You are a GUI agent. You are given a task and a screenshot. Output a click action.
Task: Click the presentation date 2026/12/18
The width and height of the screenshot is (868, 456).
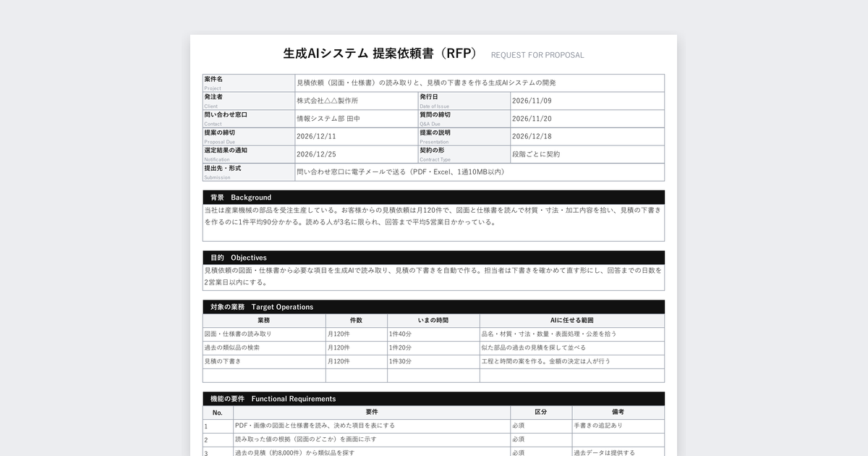click(x=532, y=136)
